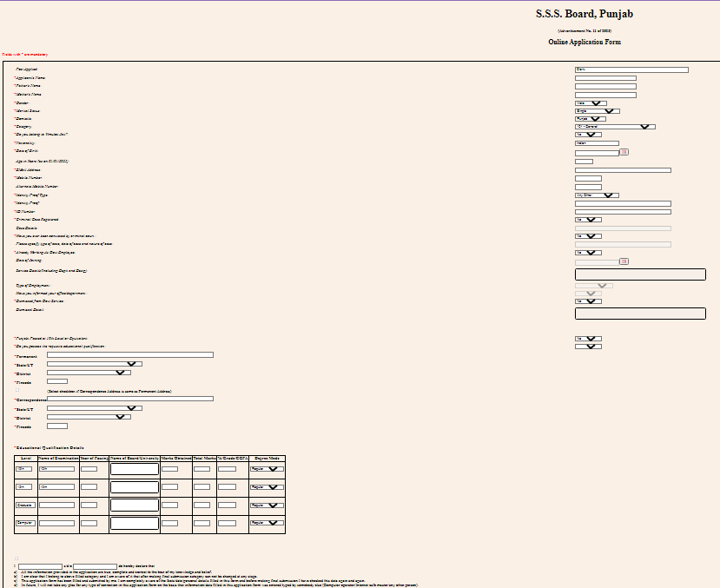
Task: Open the Marital Status dropdown
Action: [597, 111]
